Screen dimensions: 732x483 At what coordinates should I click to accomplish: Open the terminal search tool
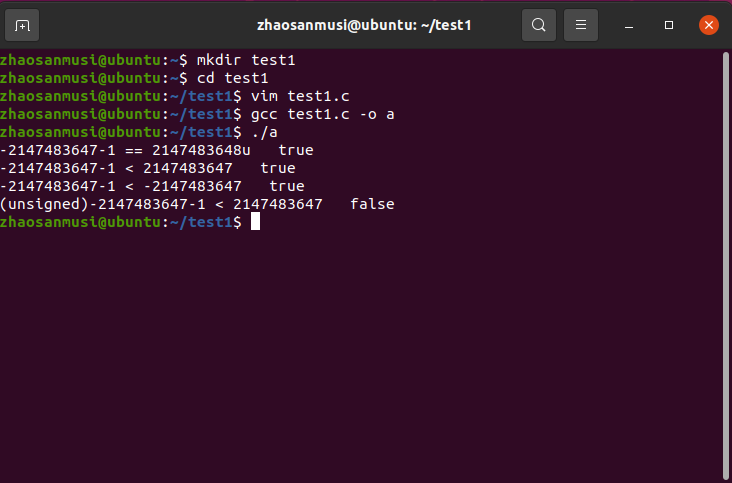[x=539, y=25]
